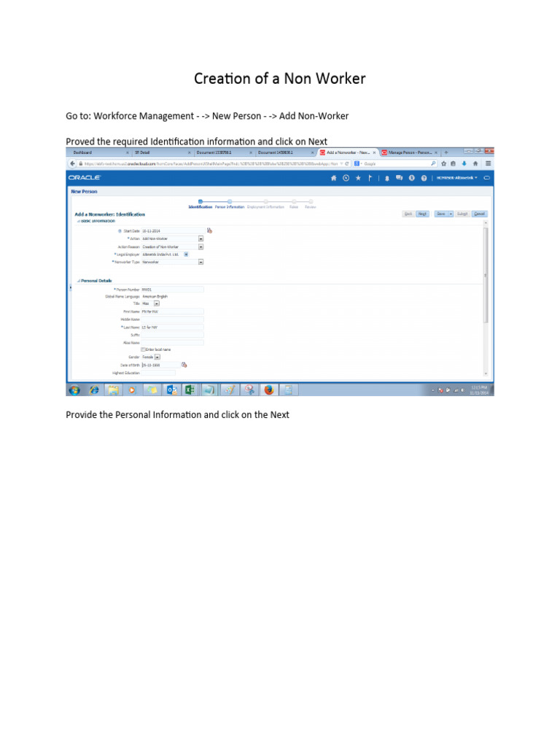Open the watchlist flag icon
The width and height of the screenshot is (560, 747).
click(370, 178)
